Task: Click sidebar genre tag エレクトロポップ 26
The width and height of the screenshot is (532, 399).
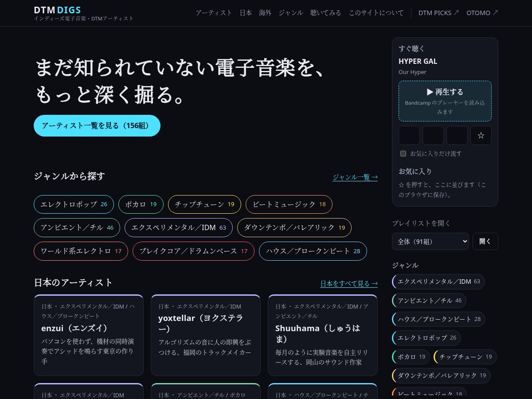Action: [426, 338]
